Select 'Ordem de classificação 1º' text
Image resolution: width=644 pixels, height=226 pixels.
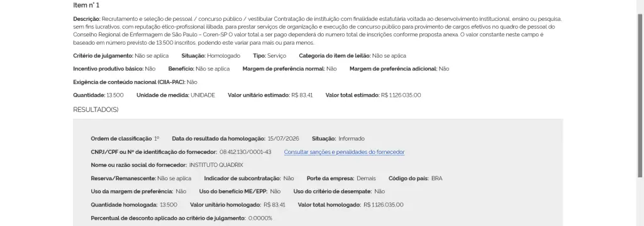coord(125,139)
